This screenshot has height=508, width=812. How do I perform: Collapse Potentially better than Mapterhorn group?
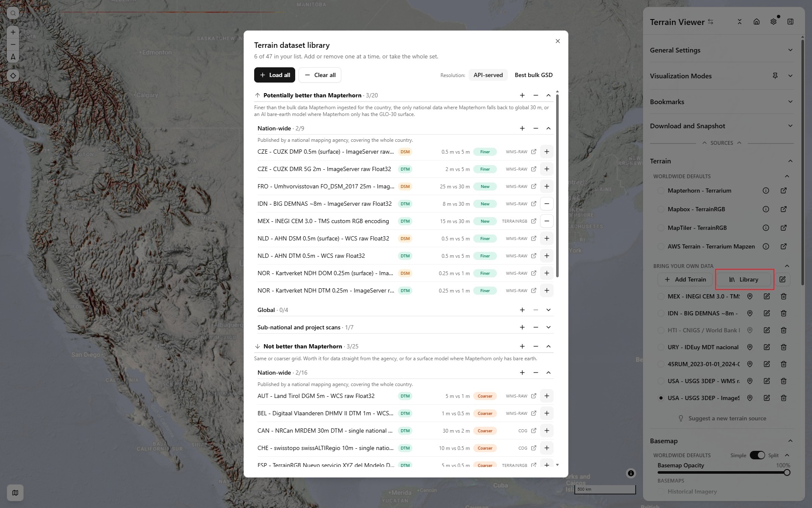pyautogui.click(x=549, y=95)
